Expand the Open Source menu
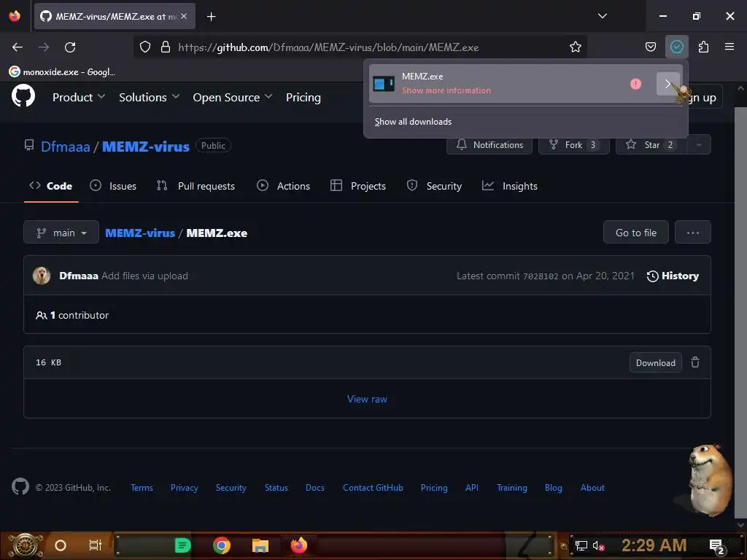The height and width of the screenshot is (560, 747). tap(233, 98)
